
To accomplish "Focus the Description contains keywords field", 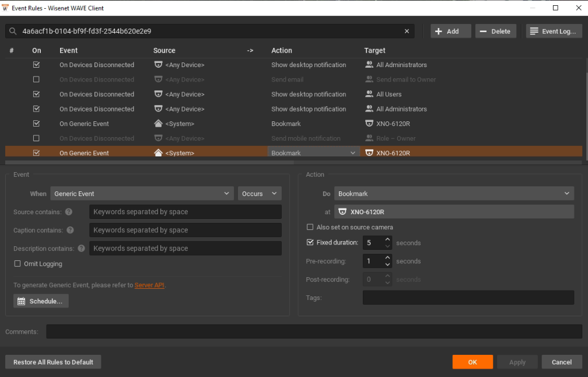I will point(185,249).
